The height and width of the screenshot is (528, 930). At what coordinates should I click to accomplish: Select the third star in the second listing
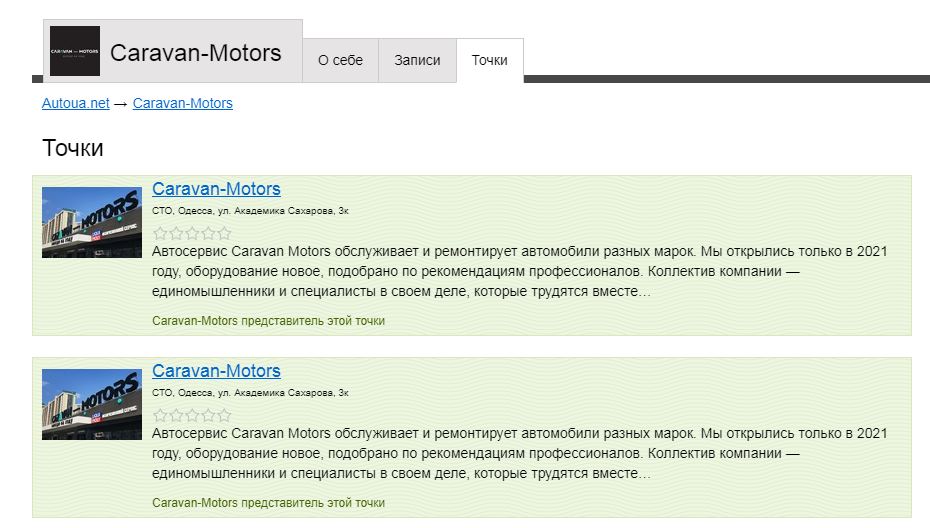pos(192,415)
